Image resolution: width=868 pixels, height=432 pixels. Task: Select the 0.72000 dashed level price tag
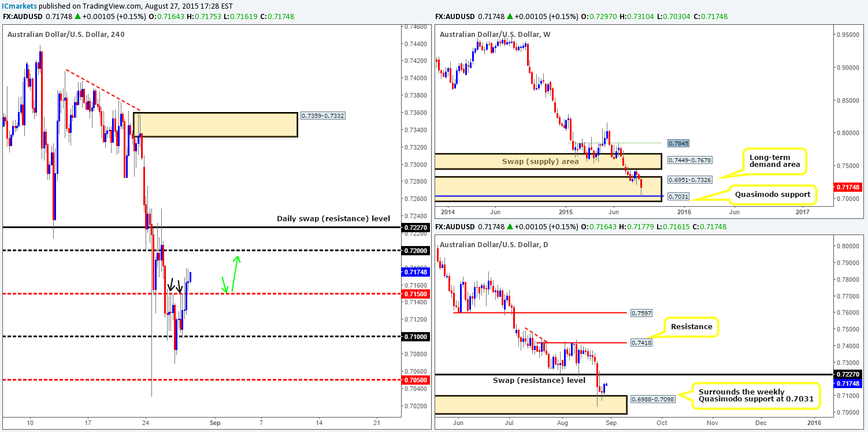[415, 250]
